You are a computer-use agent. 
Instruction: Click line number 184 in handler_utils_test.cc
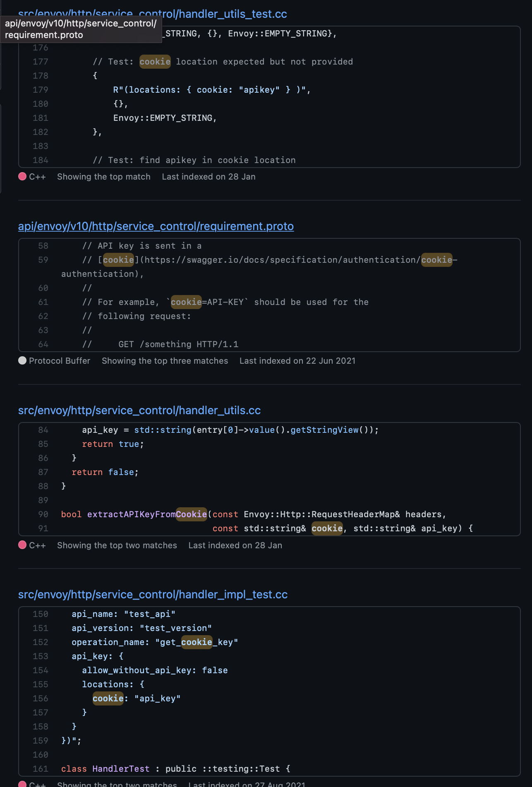(x=41, y=160)
